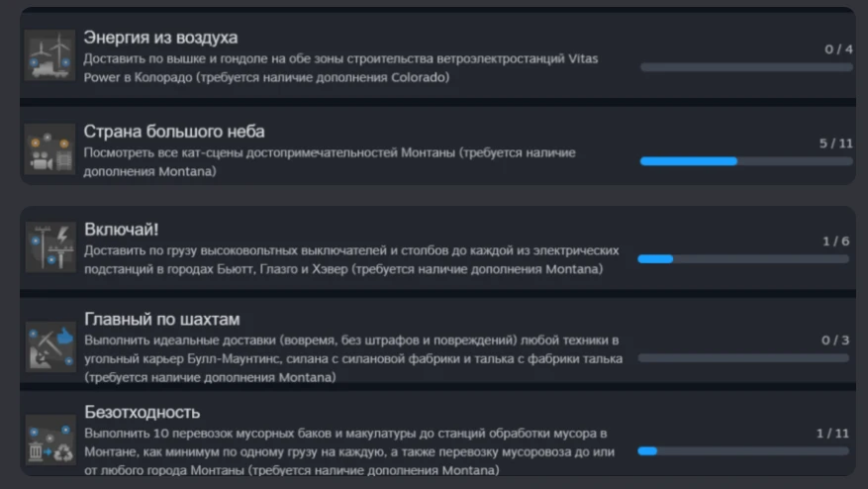
Task: Click the Vitas Power Colorado delivery description
Action: click(340, 67)
